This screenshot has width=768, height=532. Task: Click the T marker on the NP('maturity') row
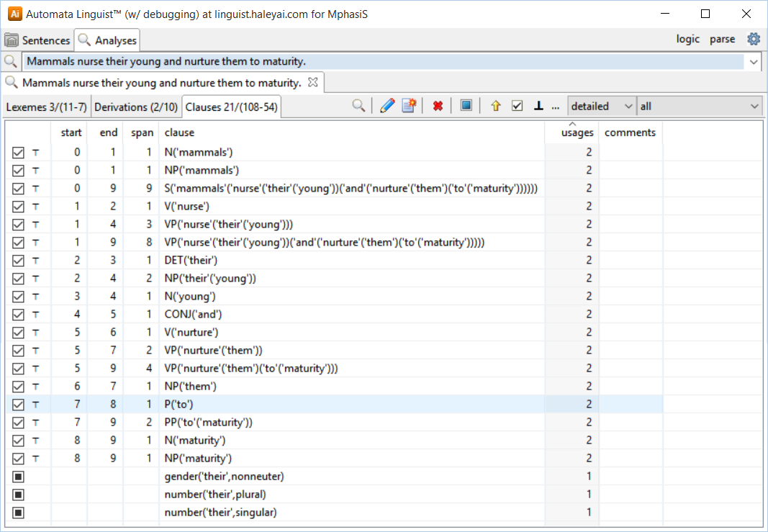point(36,459)
